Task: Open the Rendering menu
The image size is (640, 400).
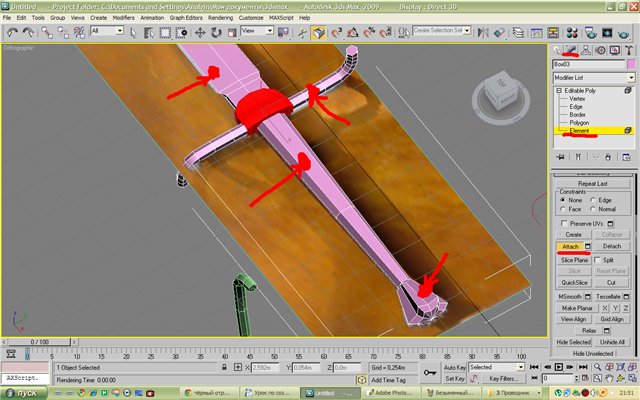Action: click(x=220, y=18)
